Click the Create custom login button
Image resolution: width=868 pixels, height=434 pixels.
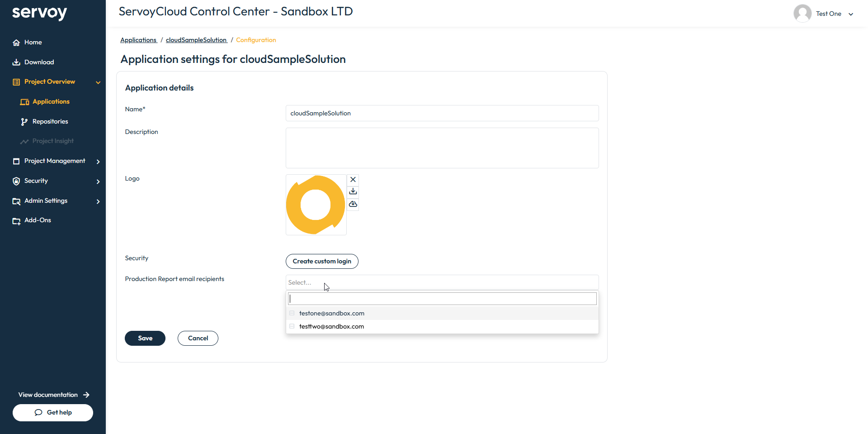[322, 261]
